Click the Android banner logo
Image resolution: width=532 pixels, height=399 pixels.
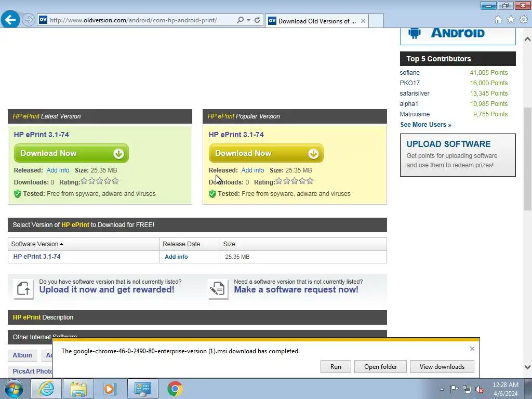click(x=458, y=36)
